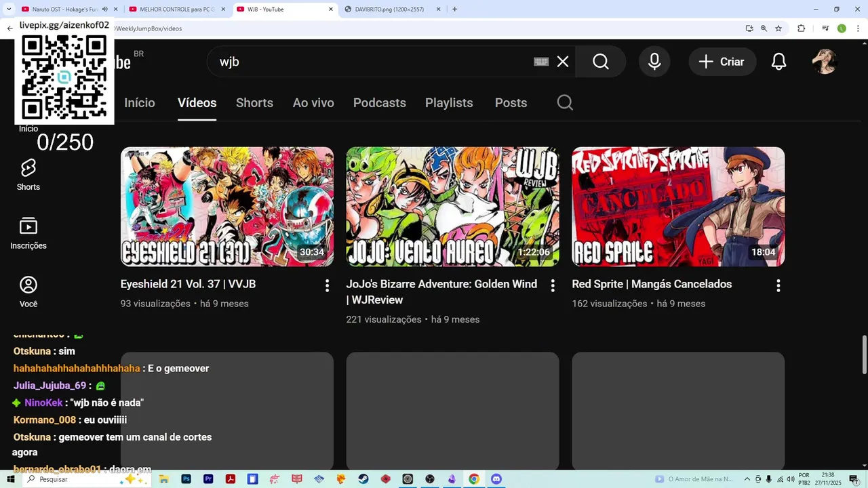The width and height of the screenshot is (868, 488).
Task: Open the account avatar menu
Action: click(x=825, y=62)
